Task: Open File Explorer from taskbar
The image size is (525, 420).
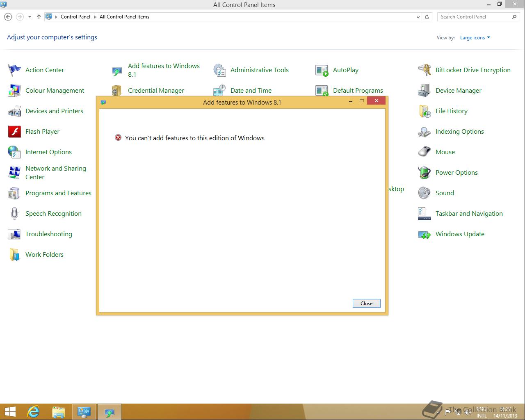Action: pos(59,412)
